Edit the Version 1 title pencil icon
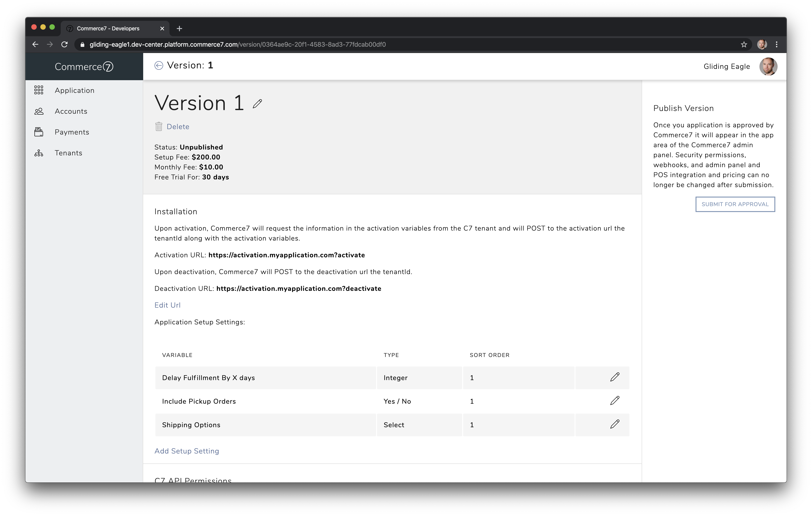The width and height of the screenshot is (812, 516). coord(257,104)
